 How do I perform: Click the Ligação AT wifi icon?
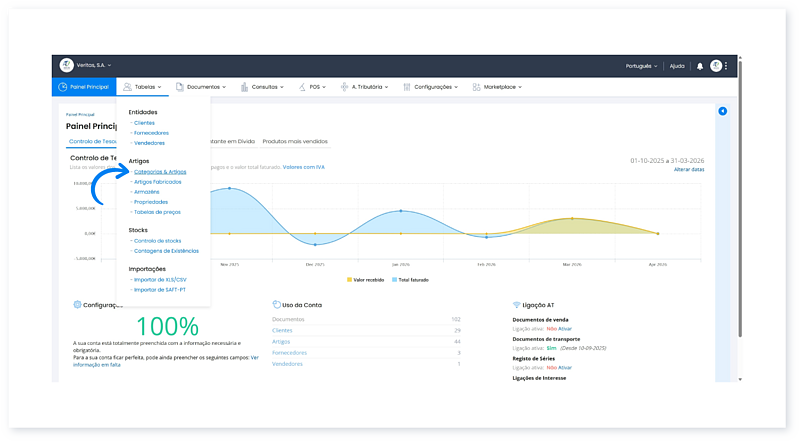coord(516,304)
